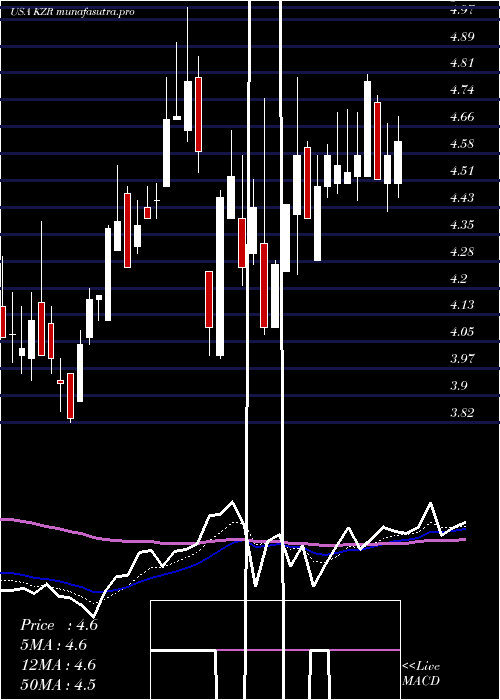The height and width of the screenshot is (700, 500).
Task: Click the 4.05 price axis label
Action: (x=462, y=332)
